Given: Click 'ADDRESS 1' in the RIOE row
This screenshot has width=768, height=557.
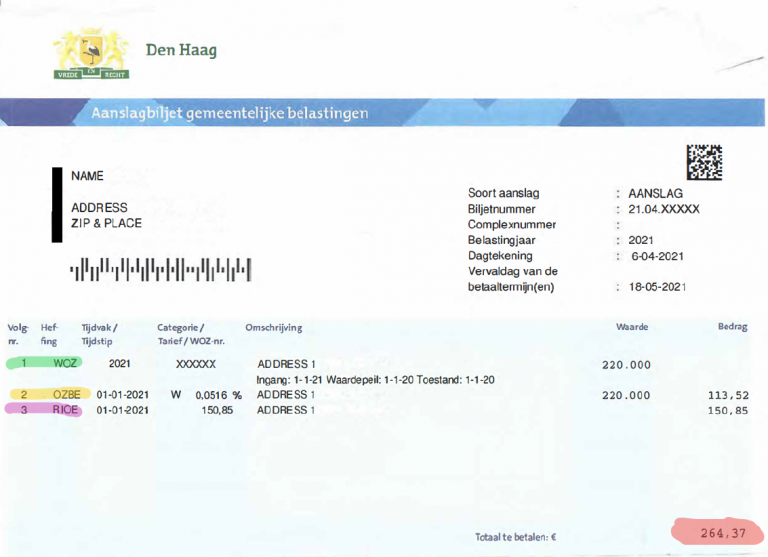Looking at the screenshot, I should [286, 410].
